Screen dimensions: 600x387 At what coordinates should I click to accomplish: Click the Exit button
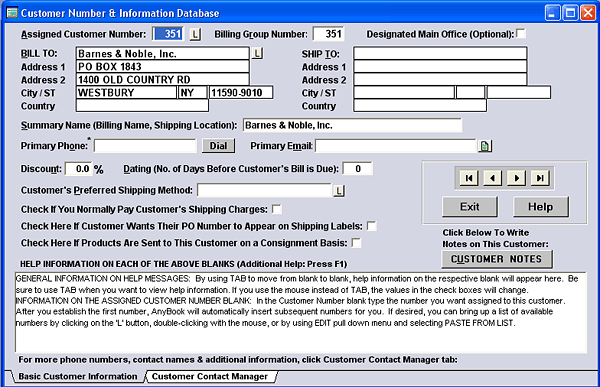[x=470, y=207]
